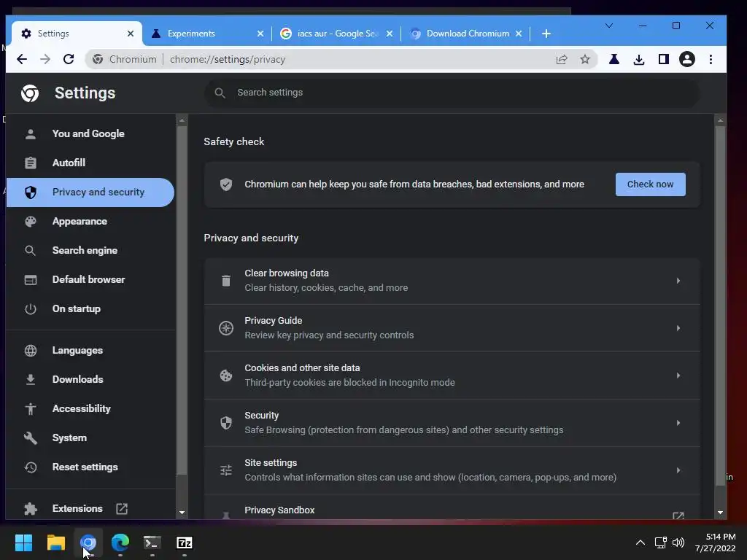Close the Experiments tab
This screenshot has height=560, width=747.
(x=260, y=34)
